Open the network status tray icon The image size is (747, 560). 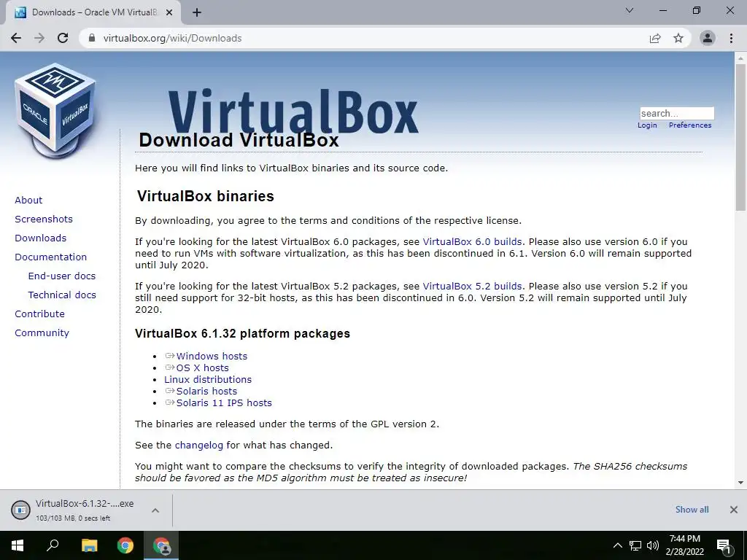[635, 545]
